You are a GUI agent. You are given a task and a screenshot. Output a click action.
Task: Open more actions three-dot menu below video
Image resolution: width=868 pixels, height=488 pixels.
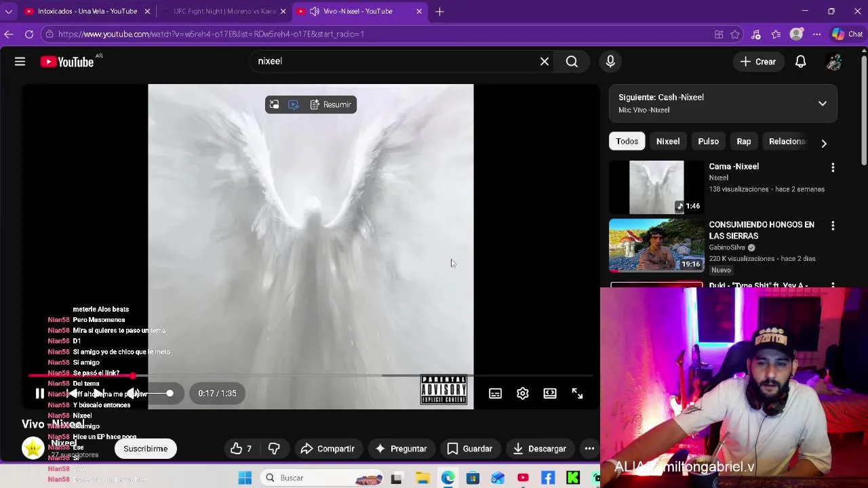tap(589, 449)
